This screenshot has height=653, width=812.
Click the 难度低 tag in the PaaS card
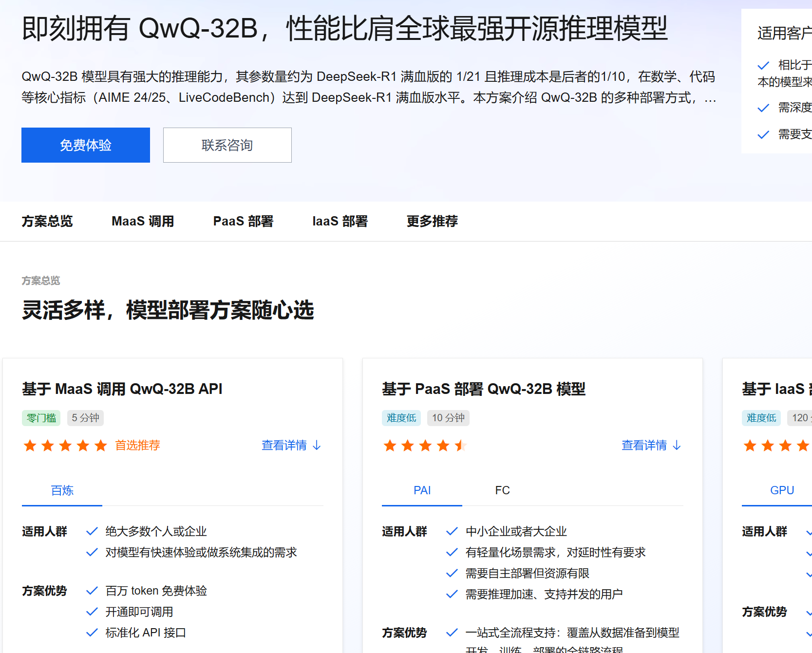[401, 418]
